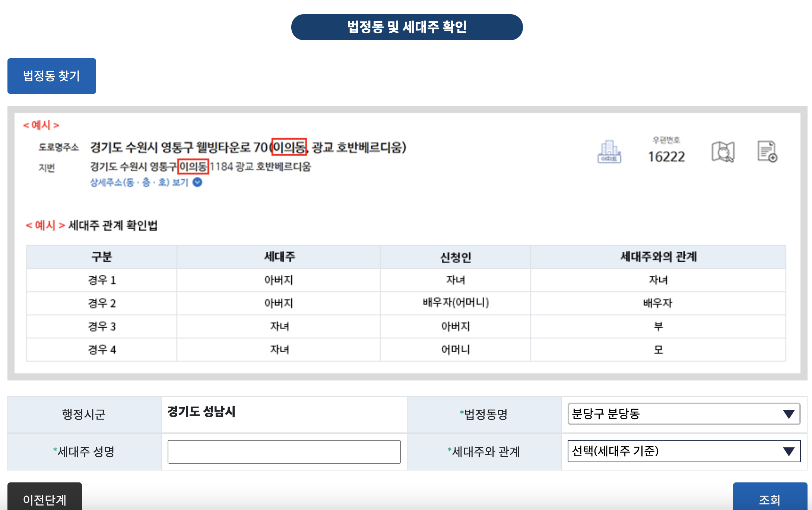Click the document with plus icon
The width and height of the screenshot is (812, 510).
coord(767,151)
